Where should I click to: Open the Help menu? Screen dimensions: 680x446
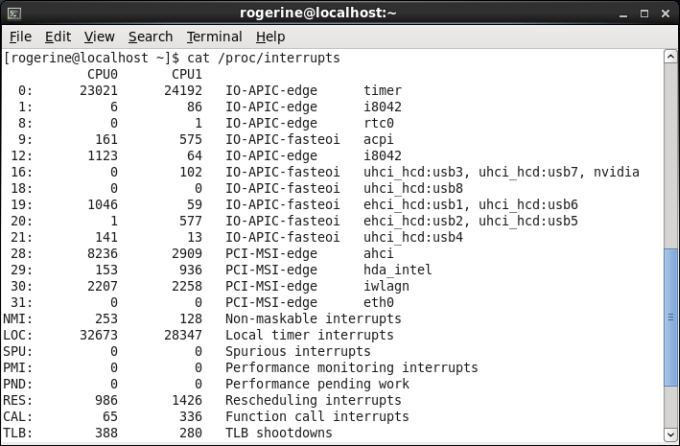pyautogui.click(x=270, y=37)
